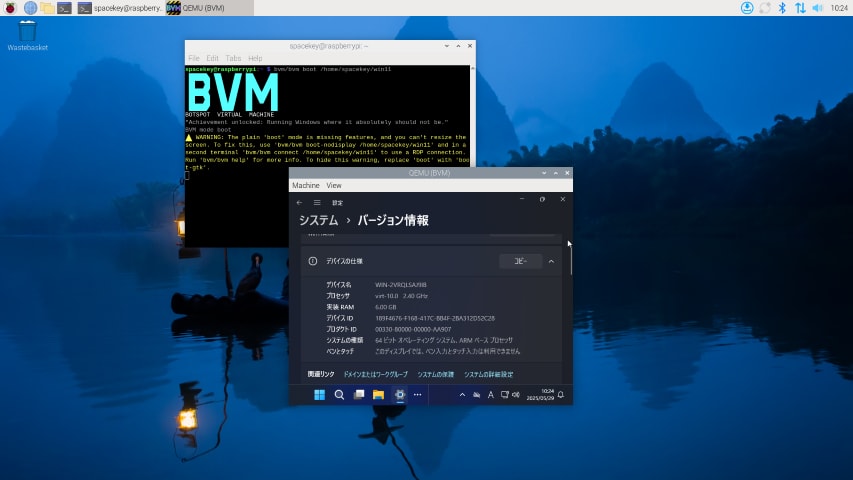Click the processor value virt-10.0 2.40 GHz
853x480 pixels.
tap(401, 296)
